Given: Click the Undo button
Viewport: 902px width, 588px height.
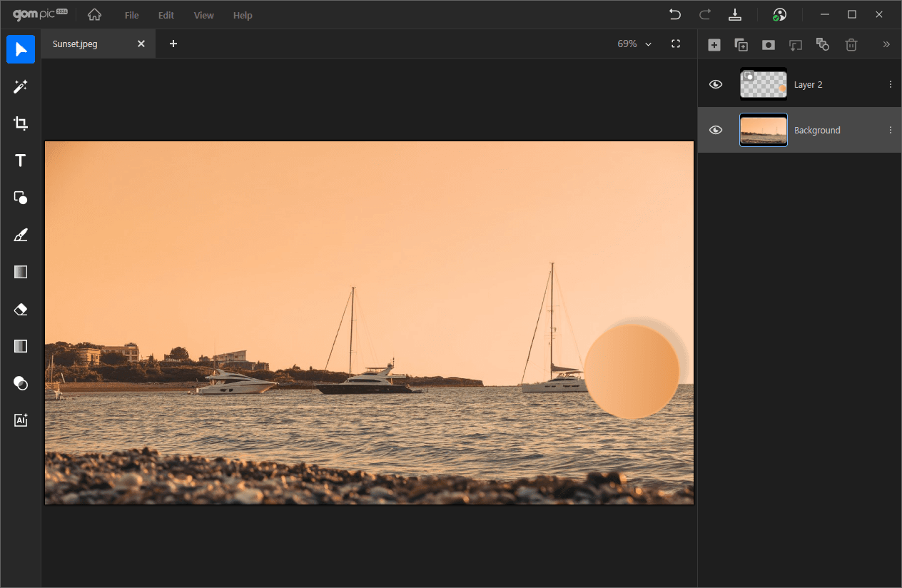Looking at the screenshot, I should pyautogui.click(x=674, y=14).
